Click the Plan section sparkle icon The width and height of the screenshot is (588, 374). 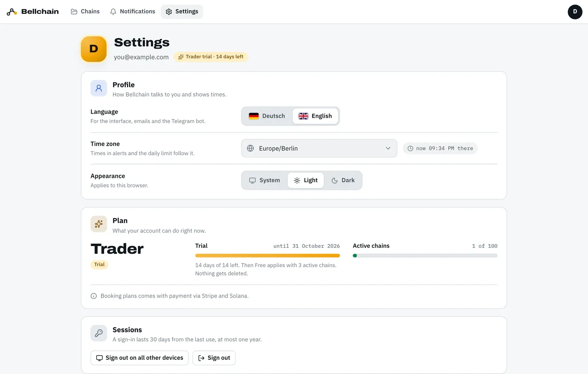tap(99, 224)
